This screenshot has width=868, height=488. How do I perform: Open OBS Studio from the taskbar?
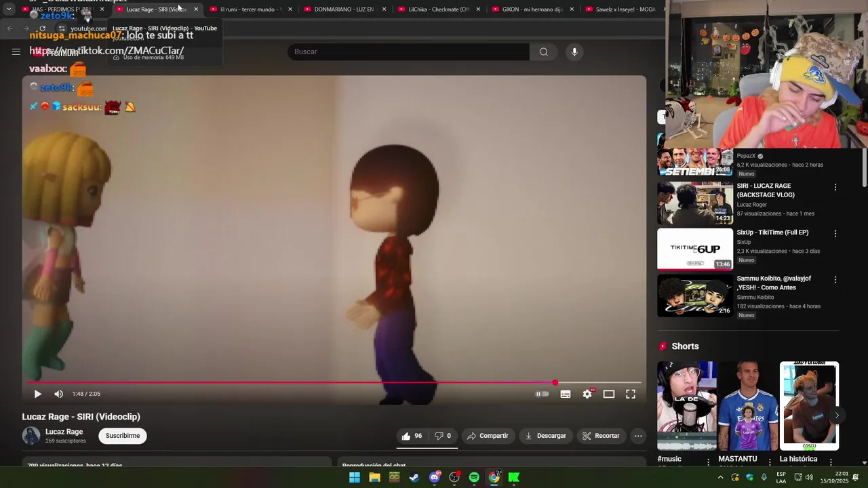pos(454,477)
